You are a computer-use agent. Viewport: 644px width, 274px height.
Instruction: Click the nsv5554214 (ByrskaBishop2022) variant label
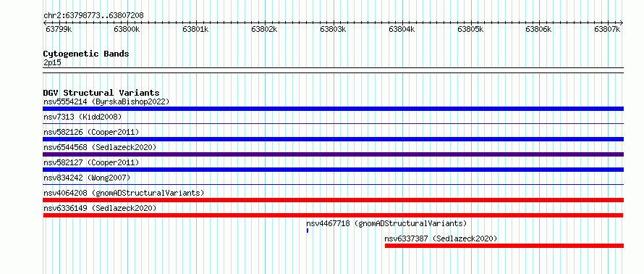106,101
